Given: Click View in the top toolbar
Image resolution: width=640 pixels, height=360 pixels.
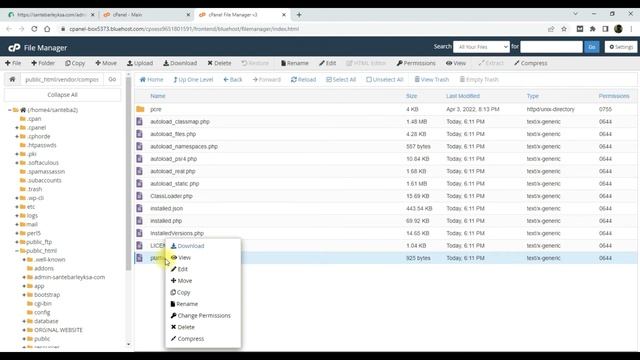Looking at the screenshot, I should click(x=456, y=63).
